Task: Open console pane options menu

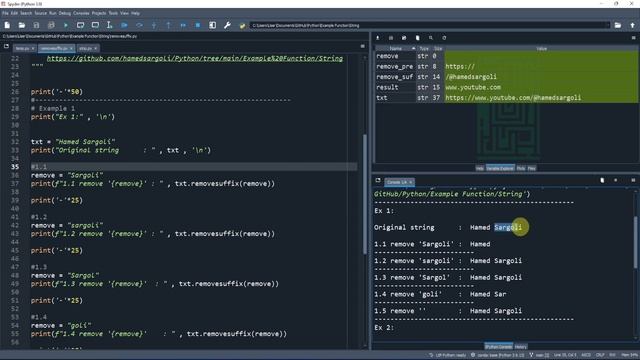Action: pyautogui.click(x=633, y=180)
